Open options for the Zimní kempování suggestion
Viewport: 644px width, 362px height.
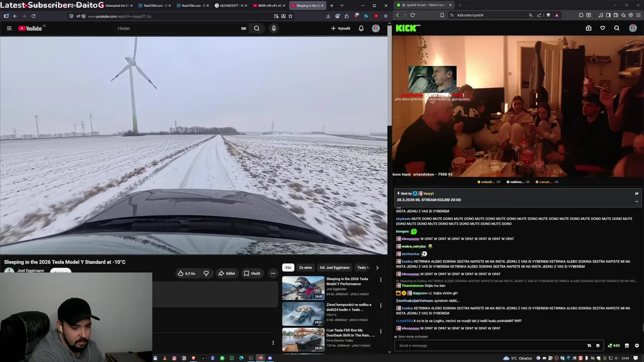(x=380, y=305)
